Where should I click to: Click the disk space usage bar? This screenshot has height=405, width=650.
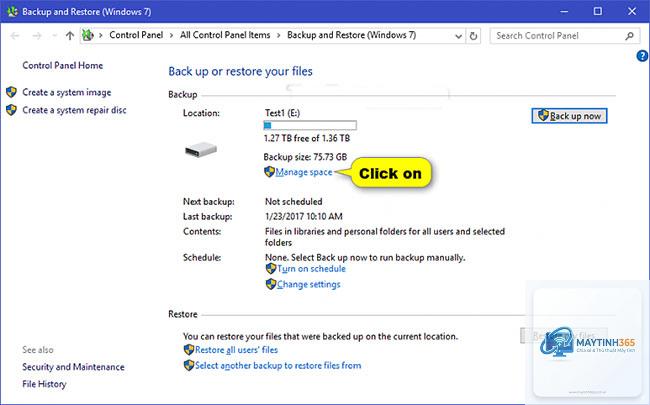[x=310, y=125]
